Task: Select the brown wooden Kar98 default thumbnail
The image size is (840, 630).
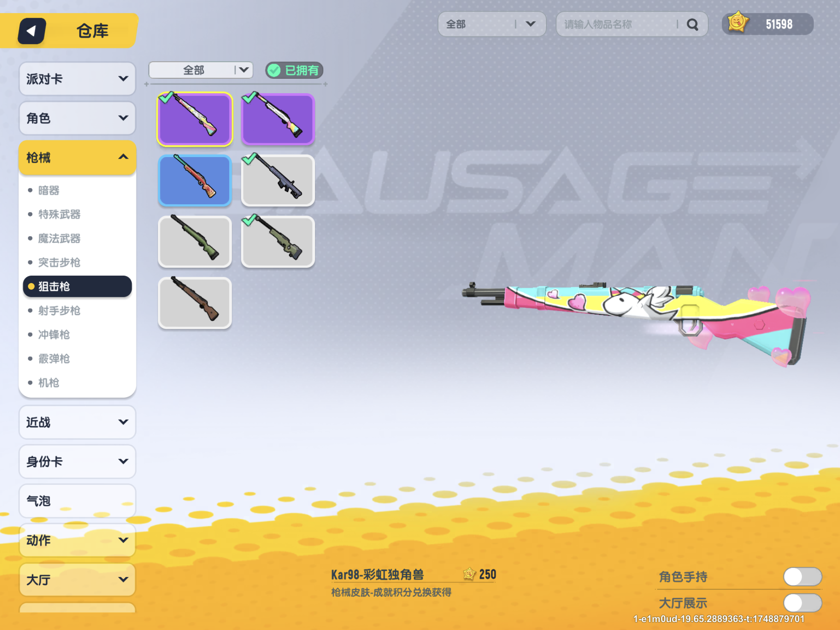Action: click(x=195, y=303)
